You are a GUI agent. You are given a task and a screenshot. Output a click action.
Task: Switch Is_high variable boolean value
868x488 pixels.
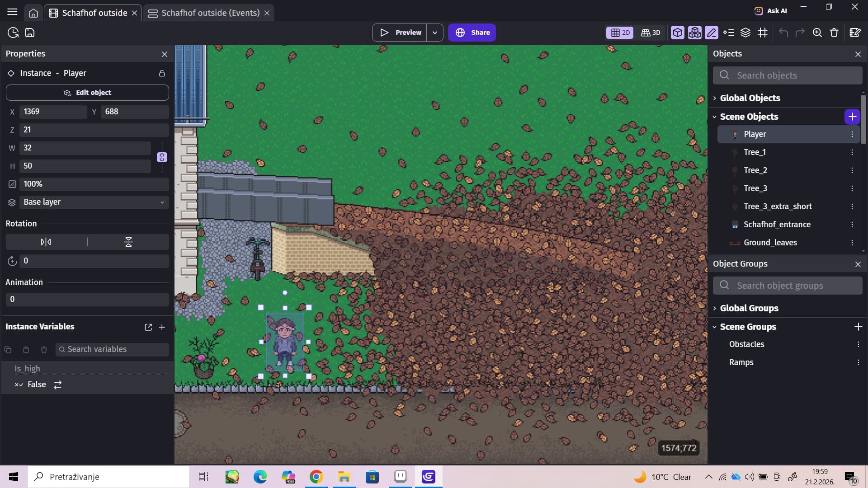58,385
